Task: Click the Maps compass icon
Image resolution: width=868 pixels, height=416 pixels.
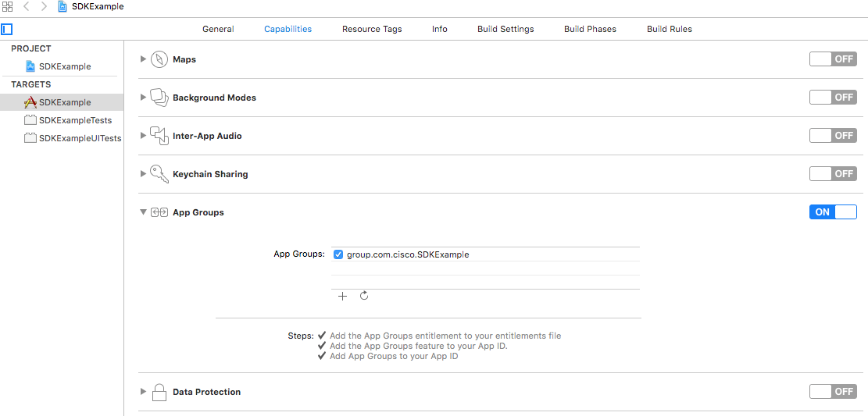Action: point(159,59)
